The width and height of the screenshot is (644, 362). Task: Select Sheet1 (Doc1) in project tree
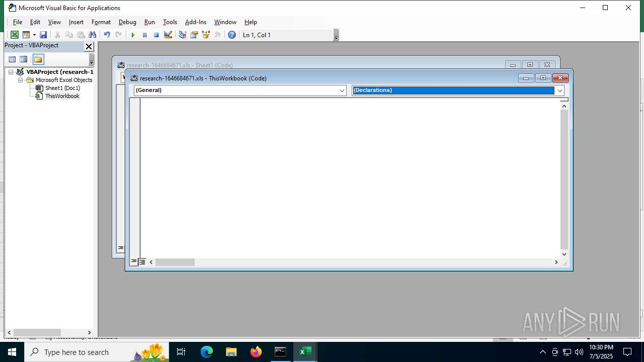[62, 88]
